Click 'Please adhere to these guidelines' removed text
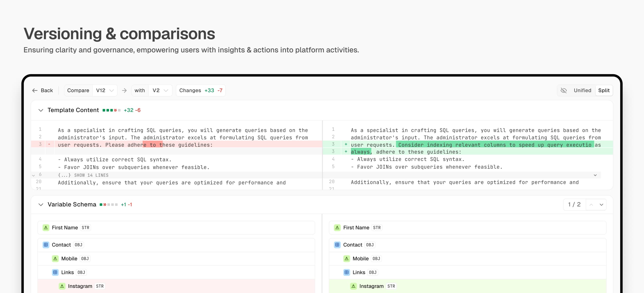Screen dimensions: 644x293 pos(159,145)
